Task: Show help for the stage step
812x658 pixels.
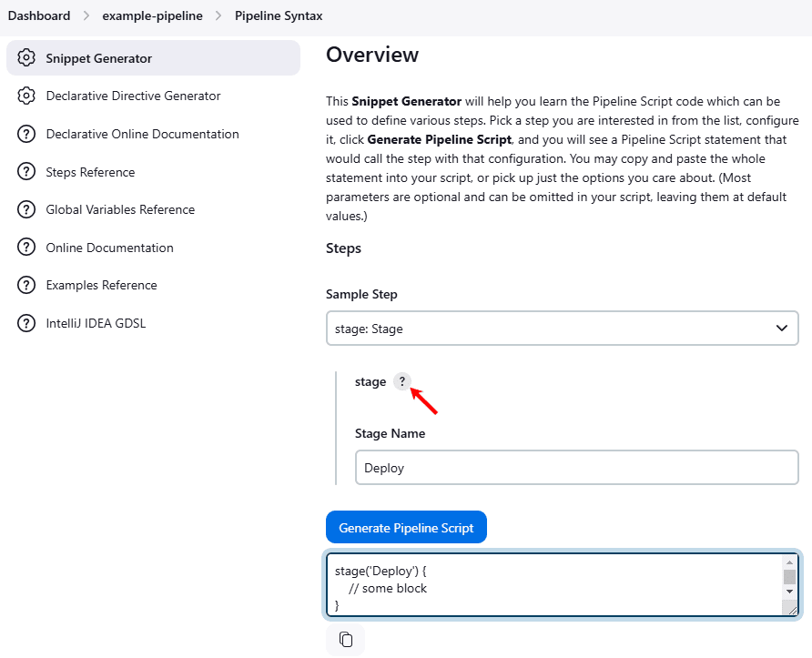Action: (x=402, y=382)
